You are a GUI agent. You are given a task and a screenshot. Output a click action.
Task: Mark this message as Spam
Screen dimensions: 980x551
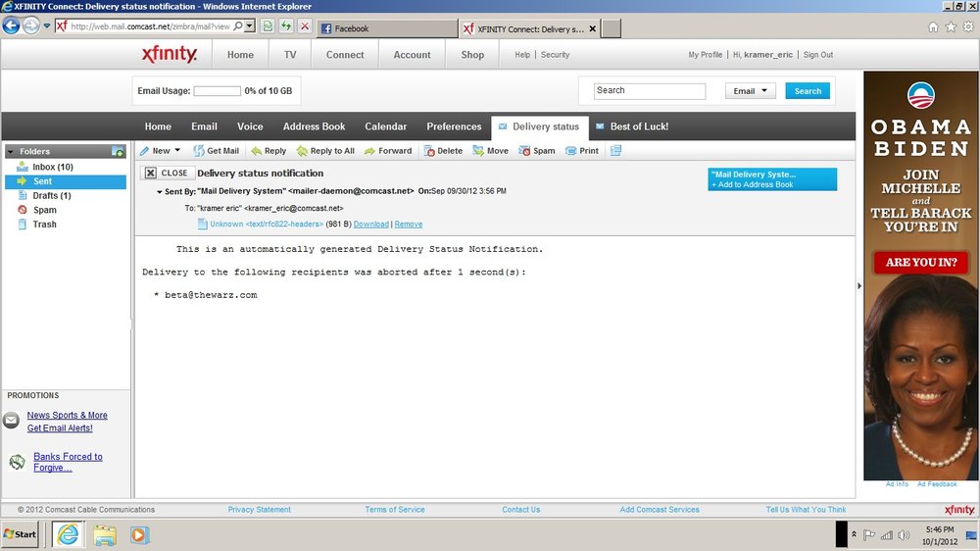pos(537,151)
